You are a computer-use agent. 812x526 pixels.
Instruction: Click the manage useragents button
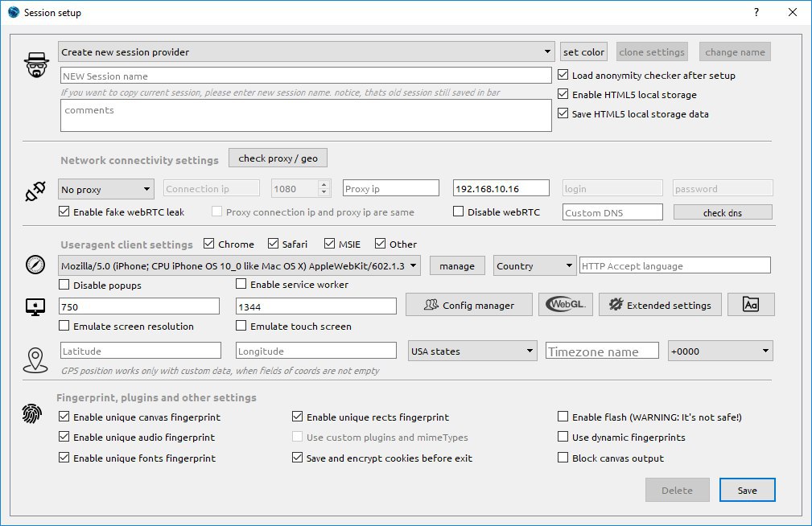tap(457, 265)
